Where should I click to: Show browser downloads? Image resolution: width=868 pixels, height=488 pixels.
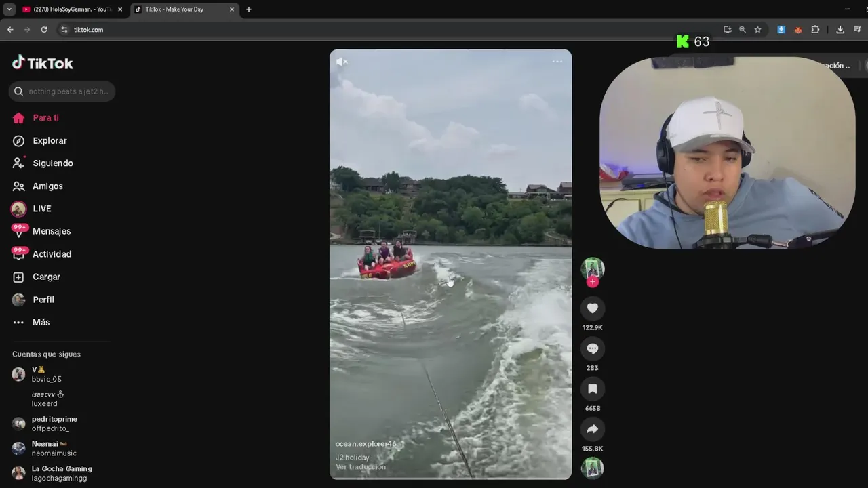(x=840, y=30)
